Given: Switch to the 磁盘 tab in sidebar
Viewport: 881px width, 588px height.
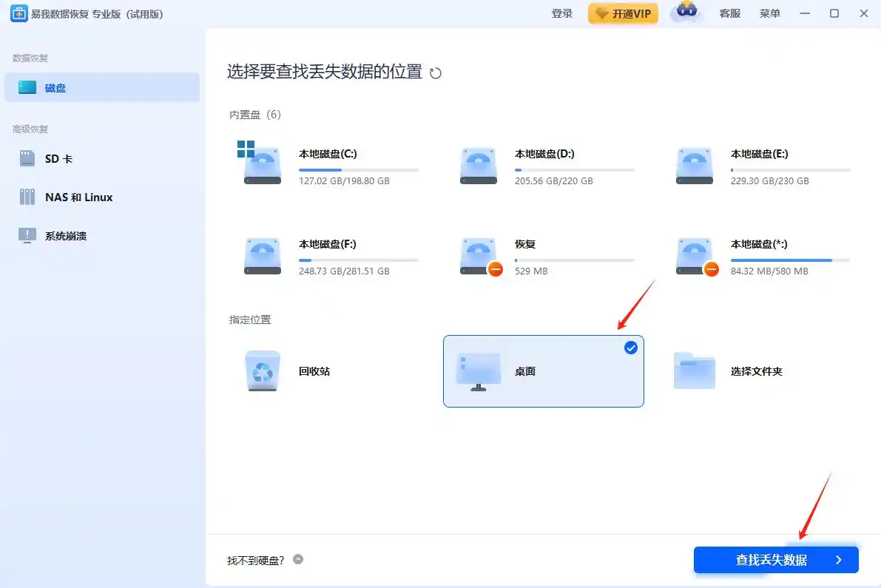Looking at the screenshot, I should (55, 87).
